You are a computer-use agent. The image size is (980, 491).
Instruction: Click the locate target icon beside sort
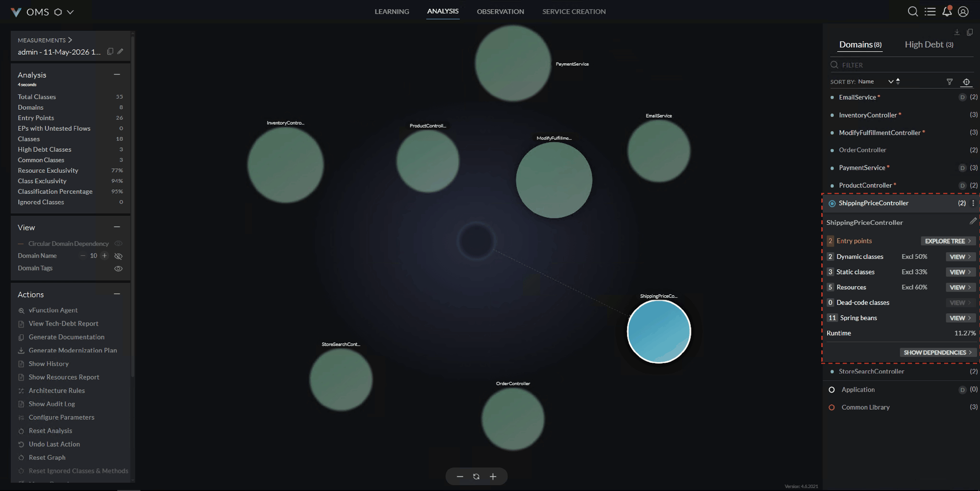click(x=966, y=82)
